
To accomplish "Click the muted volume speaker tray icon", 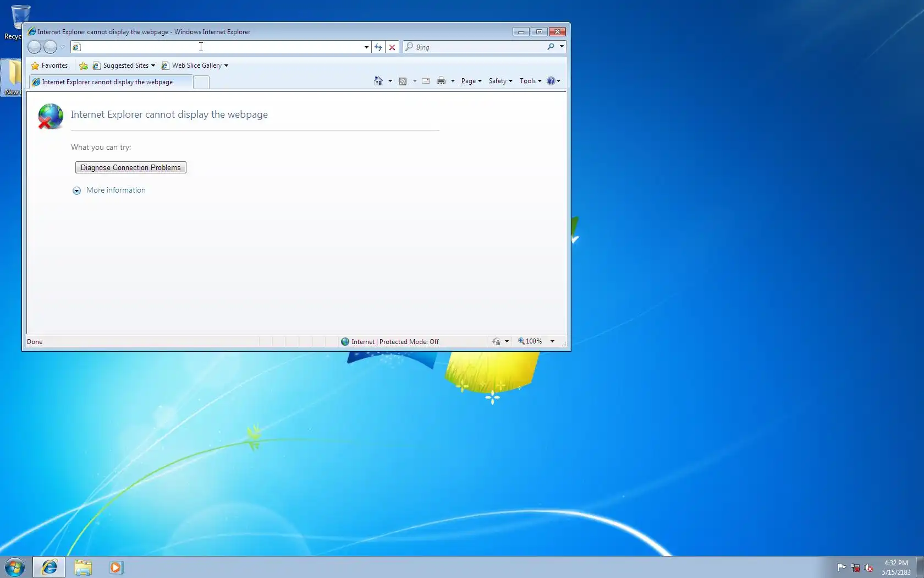I will pyautogui.click(x=868, y=568).
